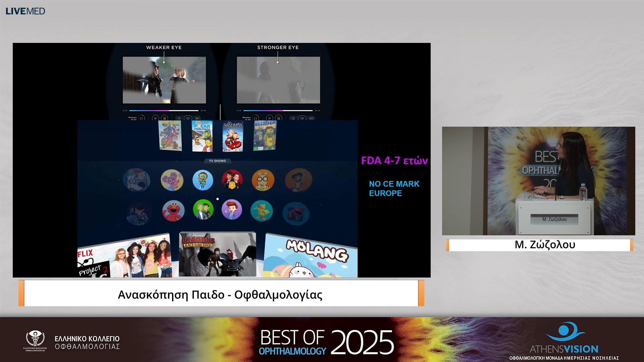
Task: Select the Project Mc2 Netflix thumbnail
Action: (124, 258)
